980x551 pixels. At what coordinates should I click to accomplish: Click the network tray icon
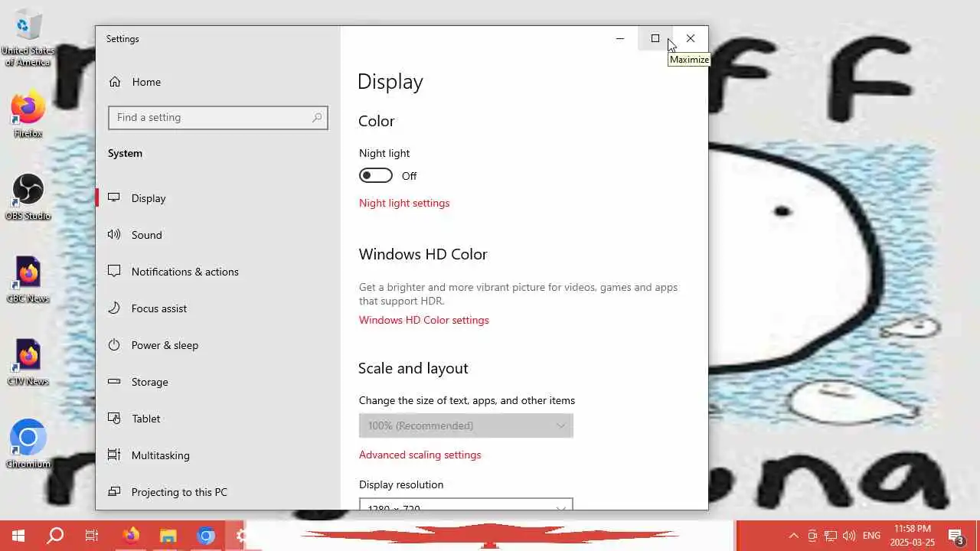831,536
